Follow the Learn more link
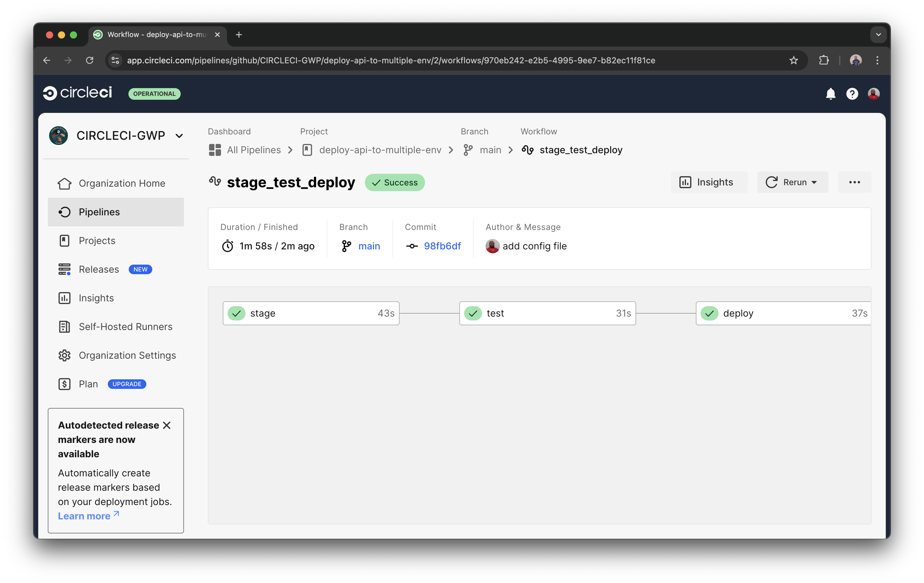This screenshot has width=924, height=583. [89, 516]
